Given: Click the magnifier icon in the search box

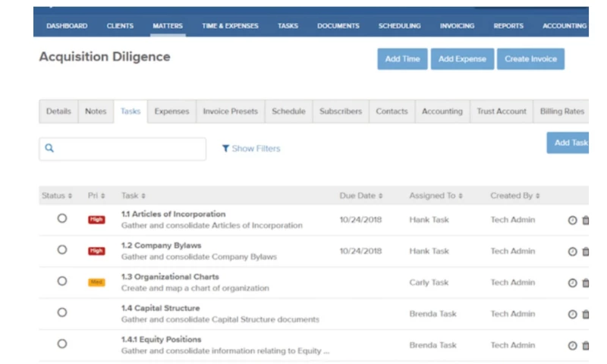Looking at the screenshot, I should click(x=50, y=149).
